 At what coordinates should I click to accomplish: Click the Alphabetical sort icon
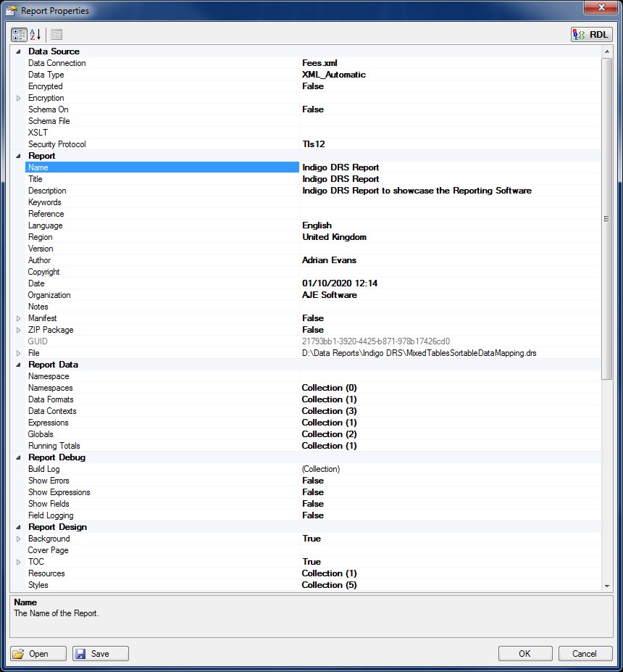click(35, 35)
